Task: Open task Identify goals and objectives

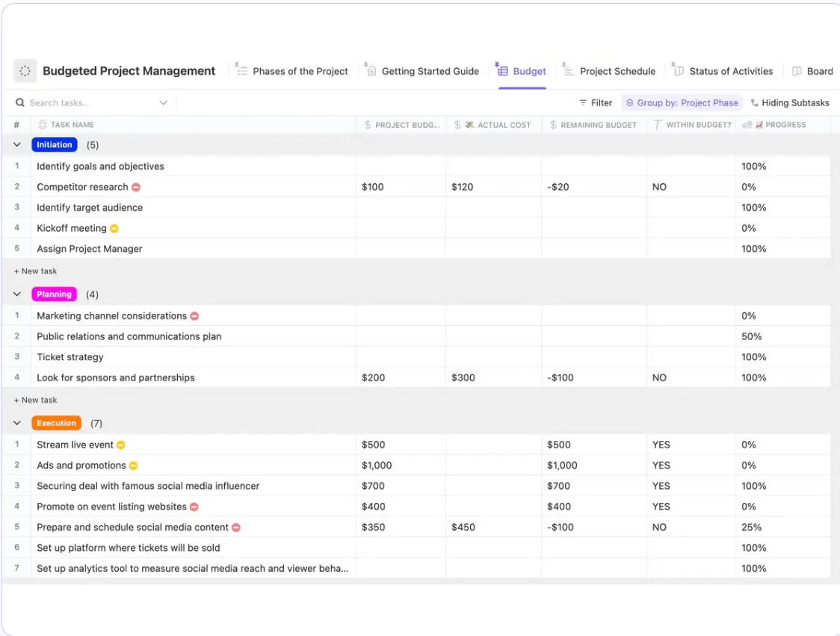Action: 100,166
